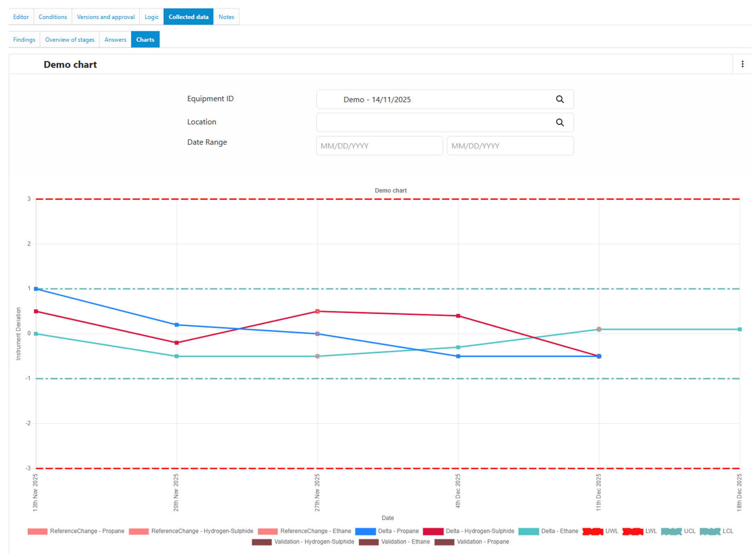756x559 pixels.
Task: Focus the empty Location field
Action: [445, 122]
